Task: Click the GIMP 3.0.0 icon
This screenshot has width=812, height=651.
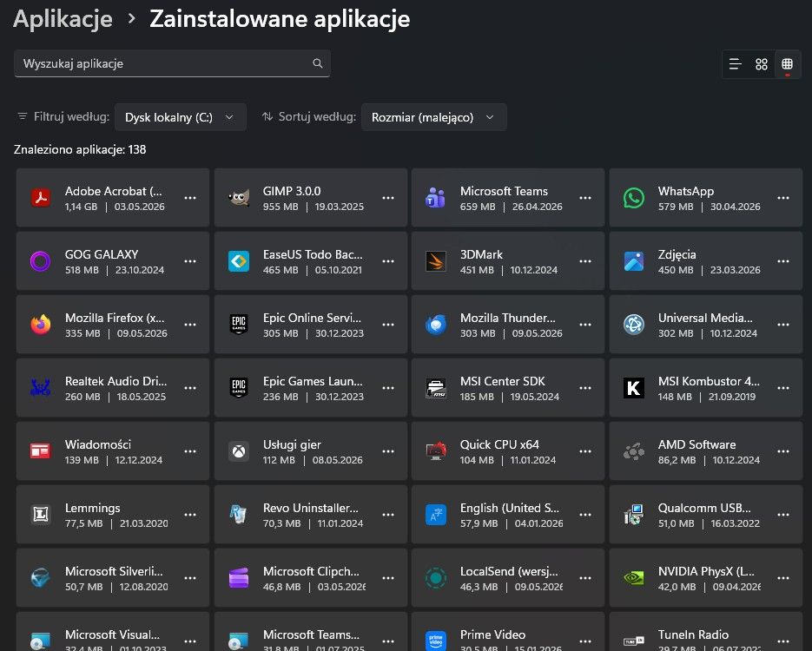Action: 239,198
